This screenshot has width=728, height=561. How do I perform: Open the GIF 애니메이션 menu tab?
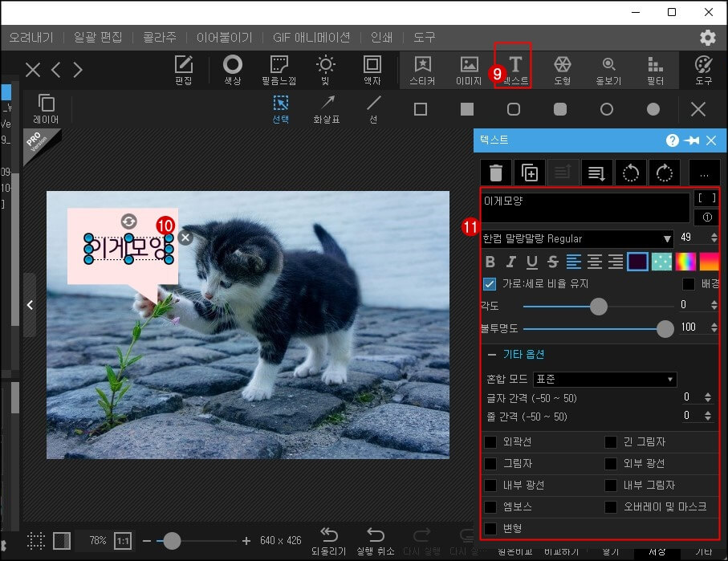[x=311, y=37]
